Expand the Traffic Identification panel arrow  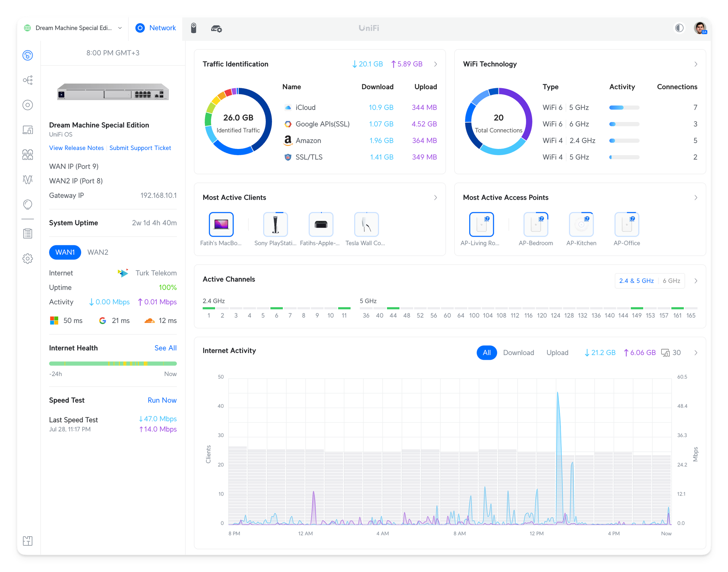(x=435, y=64)
